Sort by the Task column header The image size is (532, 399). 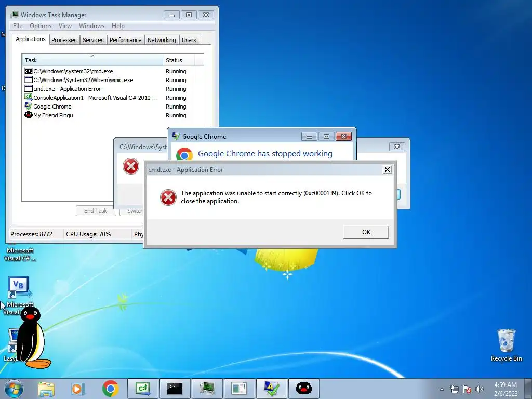click(92, 60)
